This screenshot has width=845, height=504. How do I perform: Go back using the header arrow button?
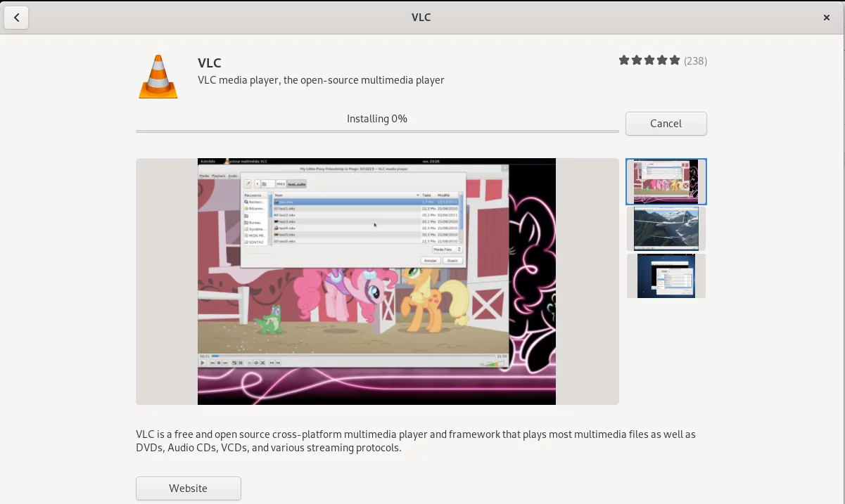click(16, 18)
